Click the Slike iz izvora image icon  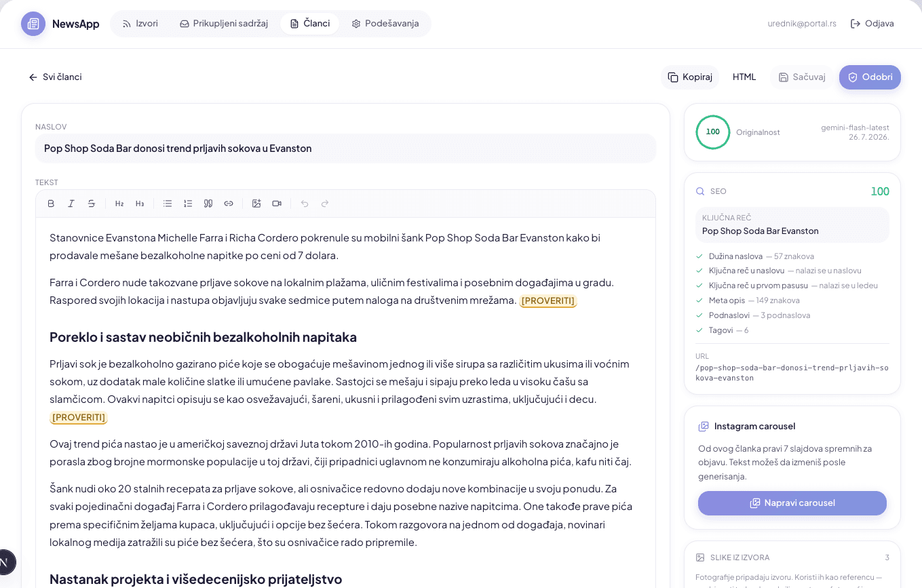click(x=700, y=557)
